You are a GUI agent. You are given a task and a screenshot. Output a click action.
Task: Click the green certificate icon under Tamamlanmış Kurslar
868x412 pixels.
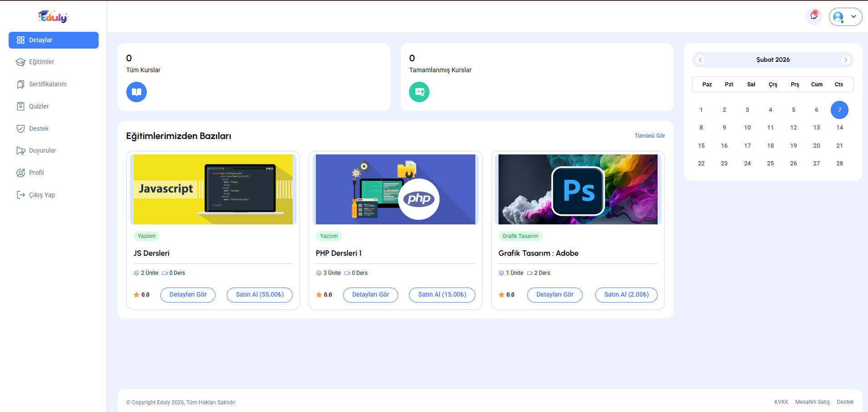[x=419, y=92]
